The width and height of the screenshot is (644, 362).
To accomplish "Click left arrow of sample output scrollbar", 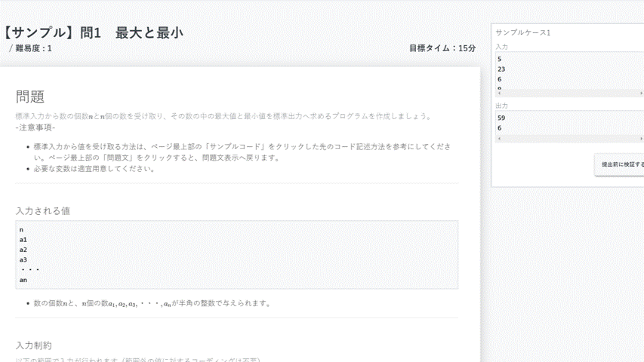I will tap(498, 139).
